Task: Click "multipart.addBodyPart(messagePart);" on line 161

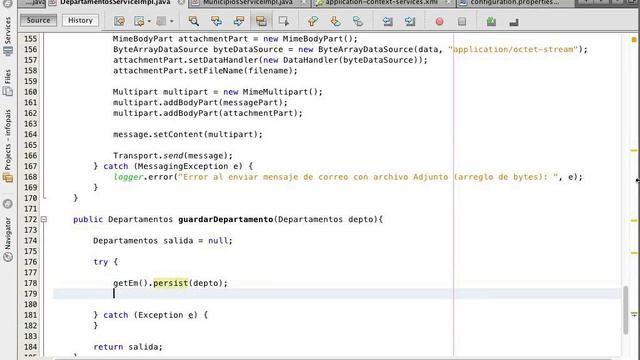Action: point(200,102)
